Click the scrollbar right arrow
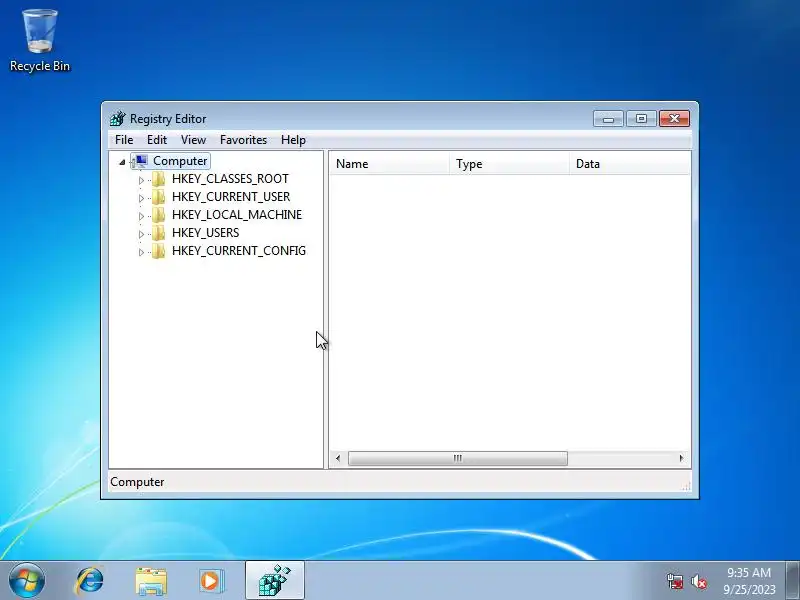800x600 pixels. 681,458
